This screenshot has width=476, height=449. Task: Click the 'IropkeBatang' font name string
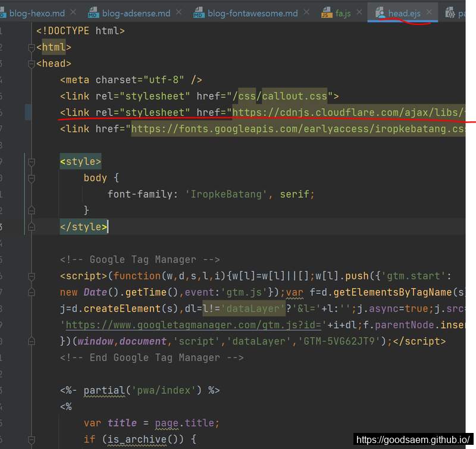click(x=226, y=194)
